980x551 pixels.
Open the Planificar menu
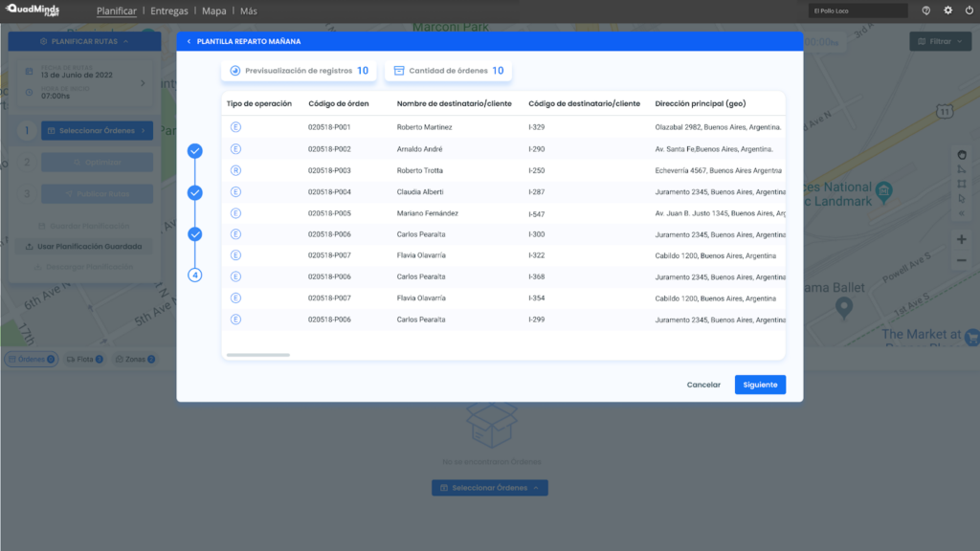point(116,11)
